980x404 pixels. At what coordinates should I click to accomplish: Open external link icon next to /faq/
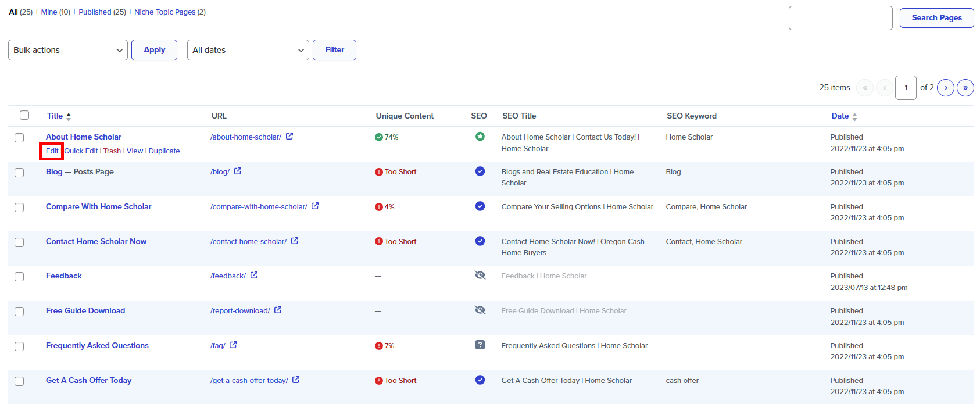[233, 345]
